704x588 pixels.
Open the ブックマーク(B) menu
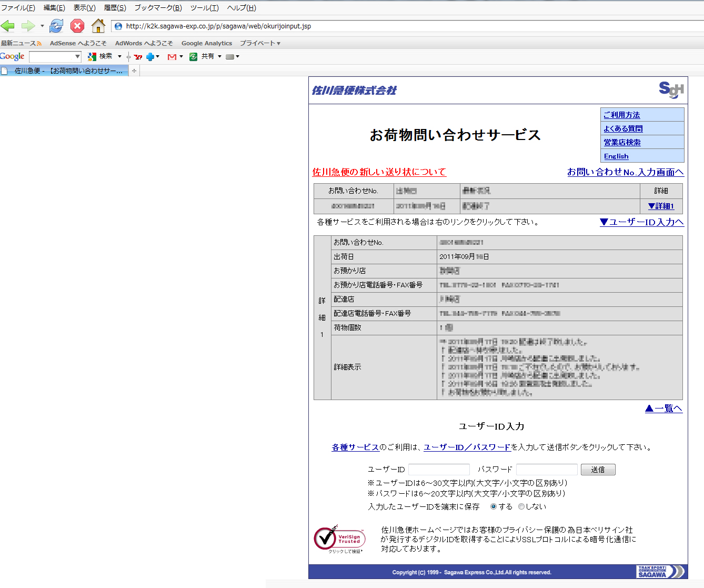point(158,8)
